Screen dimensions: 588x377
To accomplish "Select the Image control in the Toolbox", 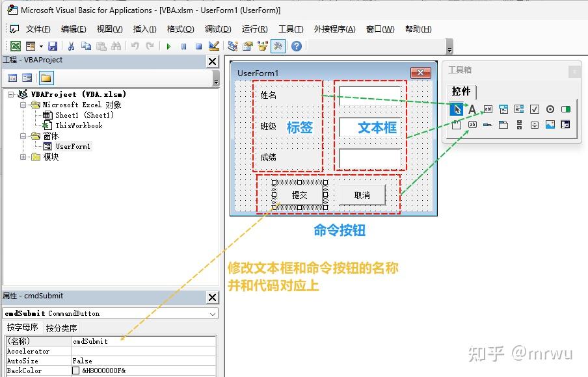I will pos(550,125).
